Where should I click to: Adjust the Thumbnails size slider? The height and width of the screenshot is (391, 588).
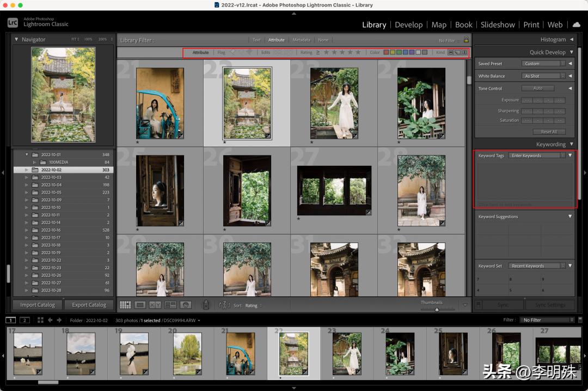437,309
